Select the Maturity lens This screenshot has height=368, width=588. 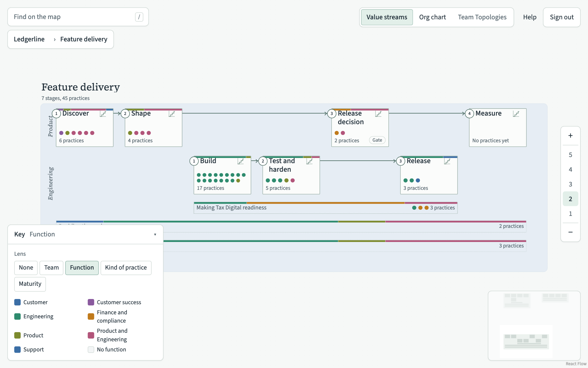(30, 284)
